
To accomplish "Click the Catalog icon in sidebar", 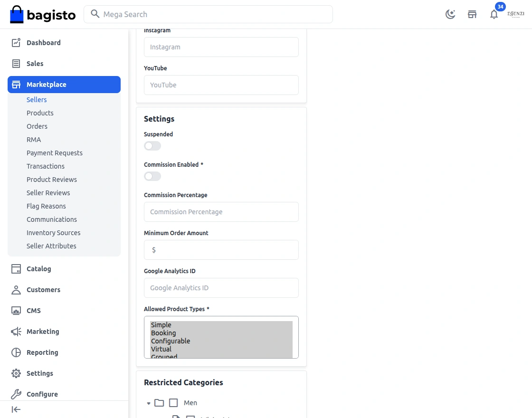I will click(x=16, y=269).
